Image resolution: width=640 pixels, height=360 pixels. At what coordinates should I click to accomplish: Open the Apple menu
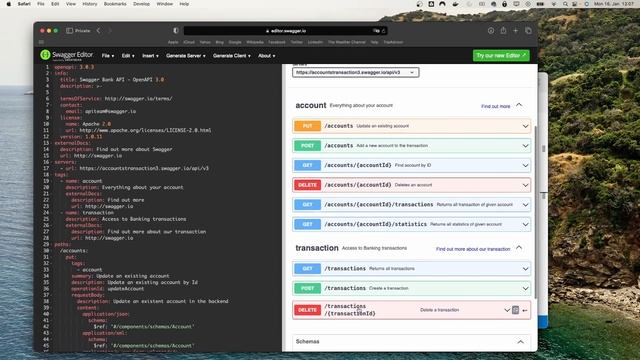tap(9, 4)
